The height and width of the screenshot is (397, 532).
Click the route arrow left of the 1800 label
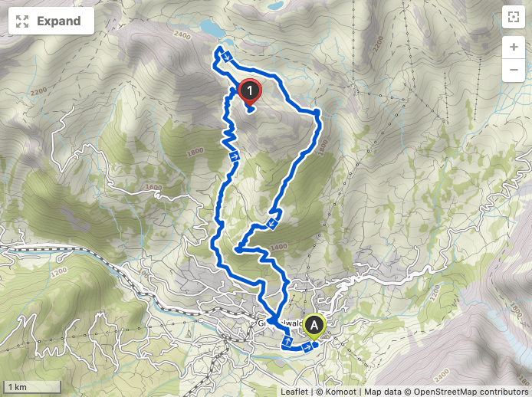click(x=234, y=156)
